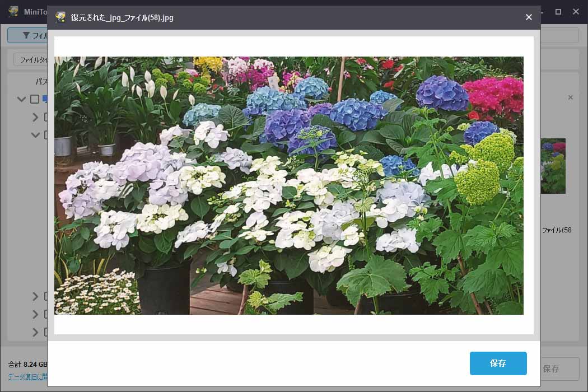Viewport: 588px width, 392px height.
Task: Maximize the MiniTool main window
Action: (x=558, y=12)
